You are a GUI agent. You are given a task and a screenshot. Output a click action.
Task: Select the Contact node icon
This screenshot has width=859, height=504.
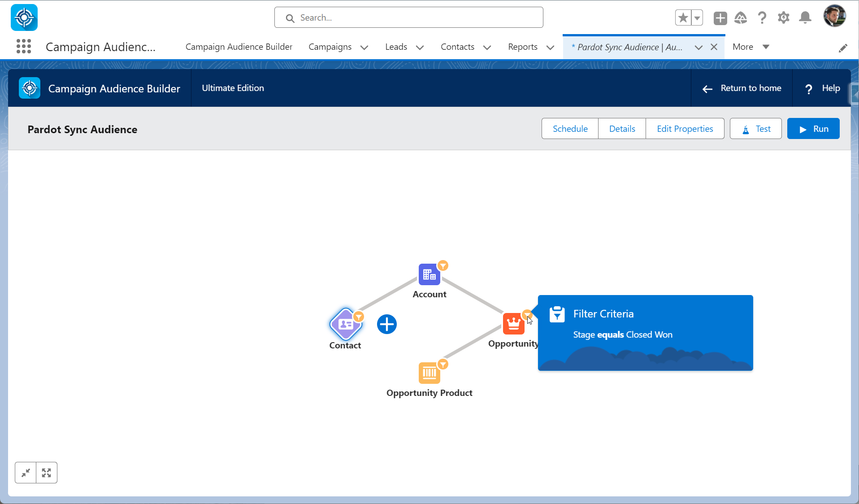pos(346,324)
